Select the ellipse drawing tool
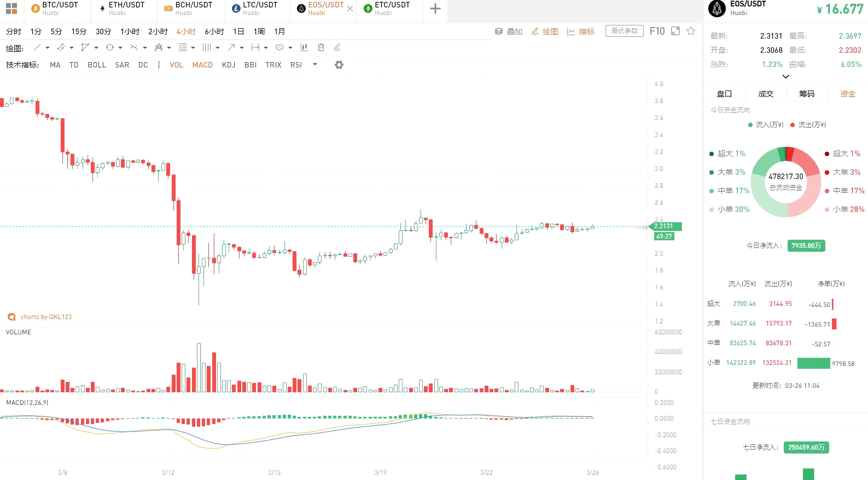Screen dimensions: 868x480 (110, 48)
